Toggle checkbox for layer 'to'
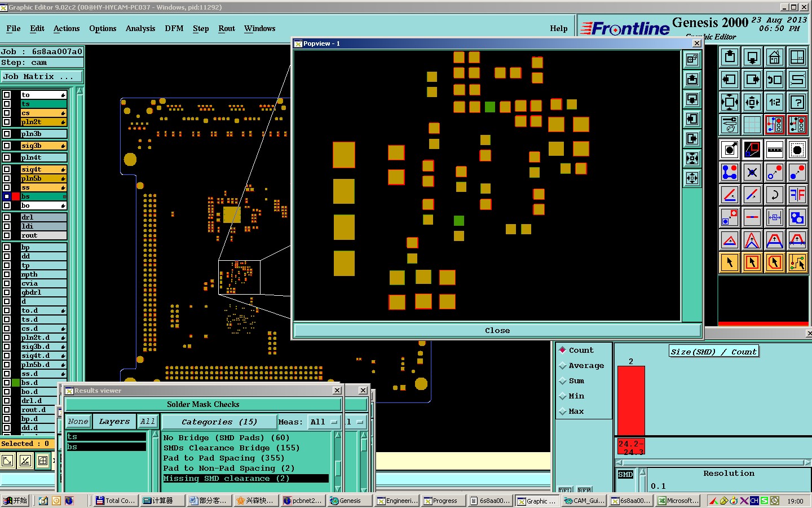The image size is (812, 508). [x=7, y=95]
